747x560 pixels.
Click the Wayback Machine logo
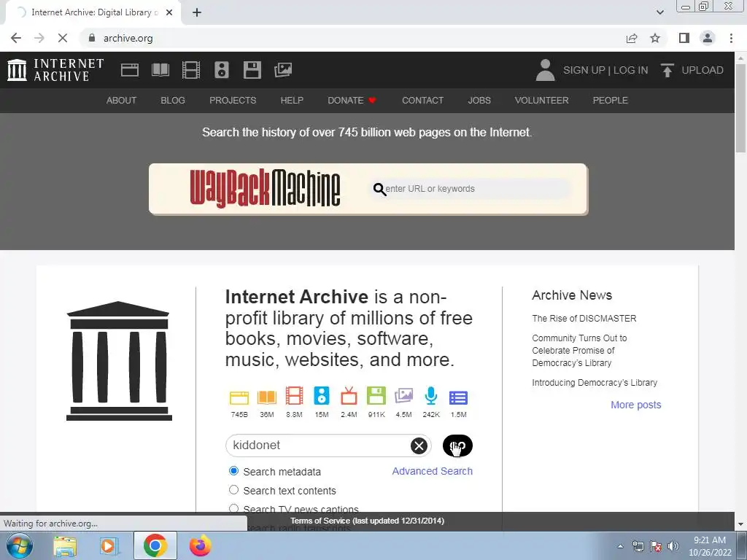pyautogui.click(x=265, y=189)
